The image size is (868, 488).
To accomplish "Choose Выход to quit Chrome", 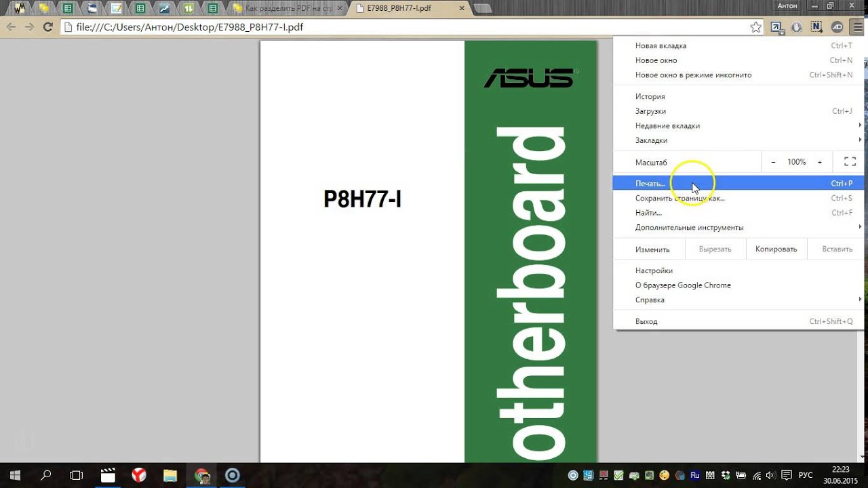I will [x=738, y=321].
